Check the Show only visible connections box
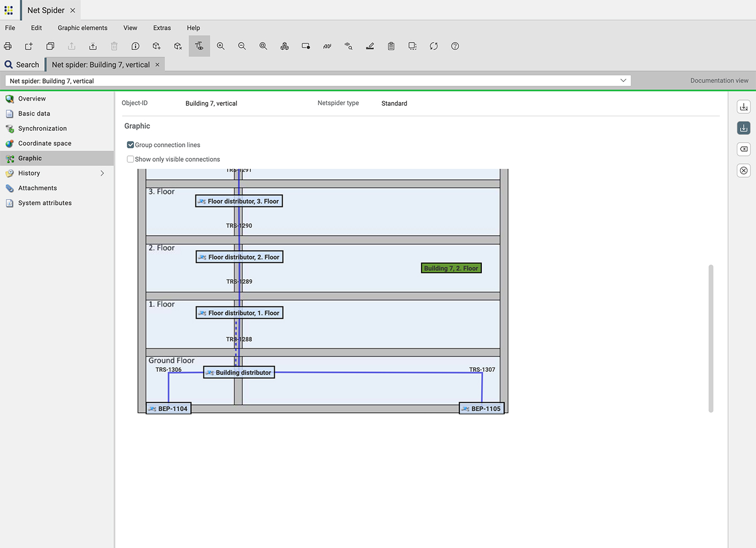This screenshot has width=756, height=548. coord(130,159)
